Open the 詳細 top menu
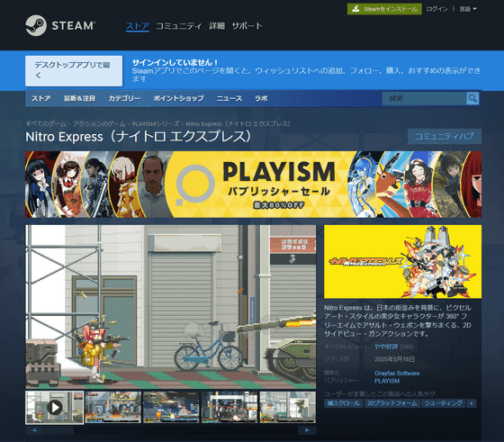Screen dimensions: 504x442 tap(217, 26)
